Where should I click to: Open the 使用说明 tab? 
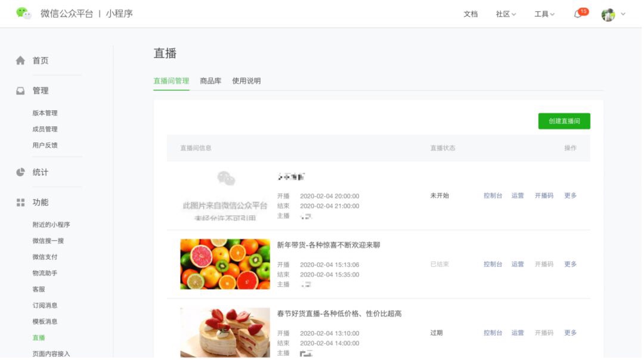[x=245, y=80]
